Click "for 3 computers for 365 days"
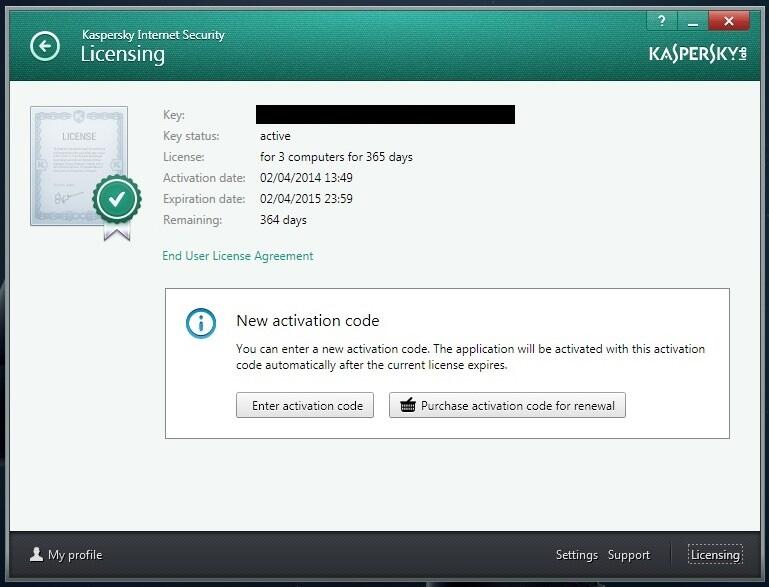The height and width of the screenshot is (587, 769). 336,157
